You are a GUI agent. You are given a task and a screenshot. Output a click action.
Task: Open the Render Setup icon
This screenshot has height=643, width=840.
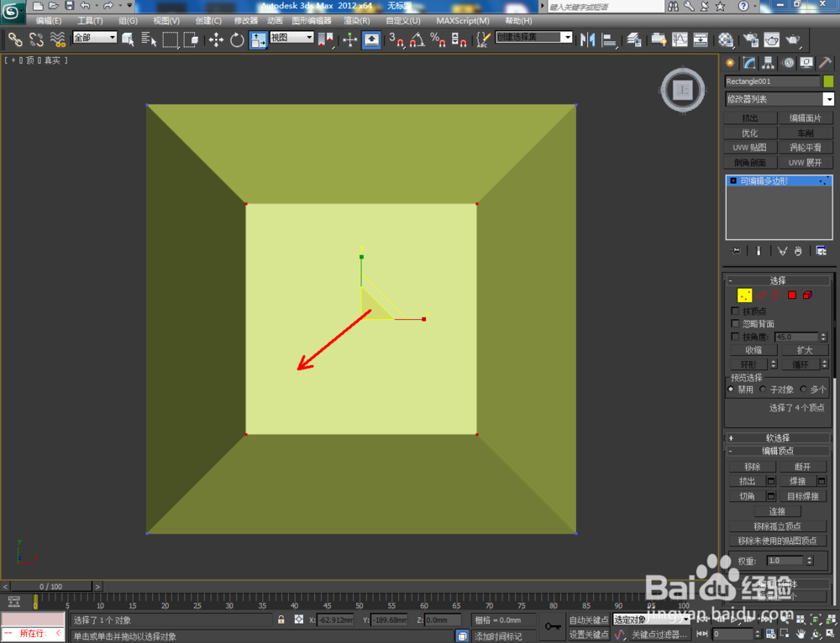click(752, 39)
